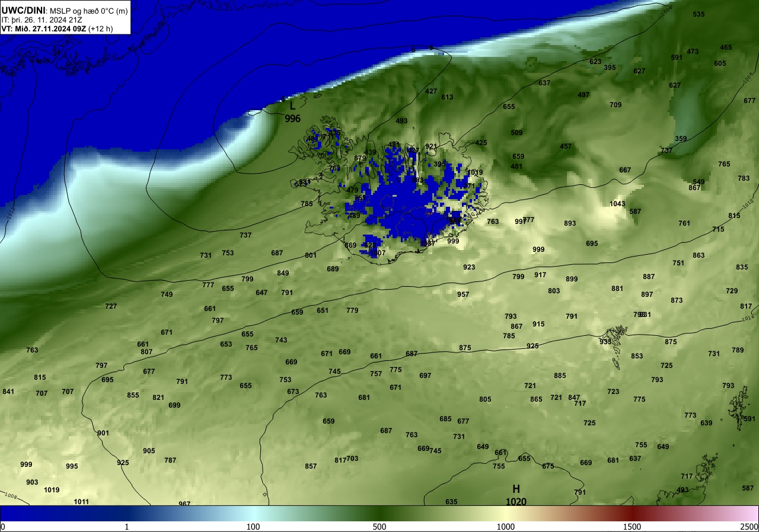Viewport: 759px width, 532px height.
Task: Click the height value 783
Action: point(744,179)
